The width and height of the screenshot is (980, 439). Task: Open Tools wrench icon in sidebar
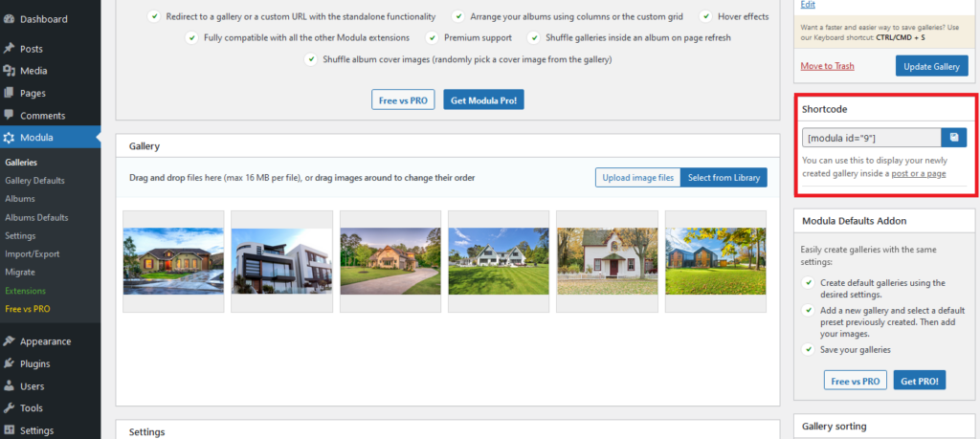(x=10, y=407)
